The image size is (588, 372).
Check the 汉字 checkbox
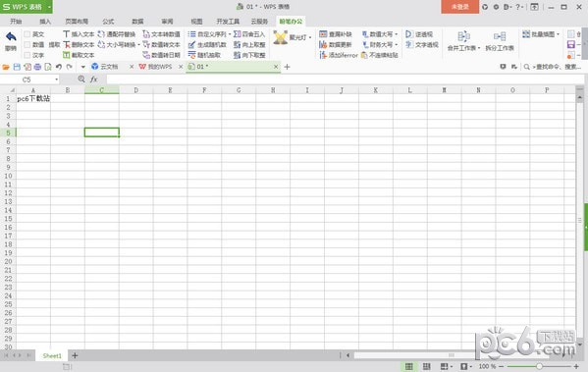click(x=27, y=55)
